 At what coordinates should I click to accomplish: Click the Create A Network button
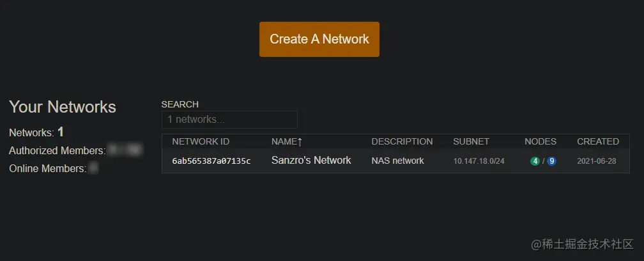(319, 39)
